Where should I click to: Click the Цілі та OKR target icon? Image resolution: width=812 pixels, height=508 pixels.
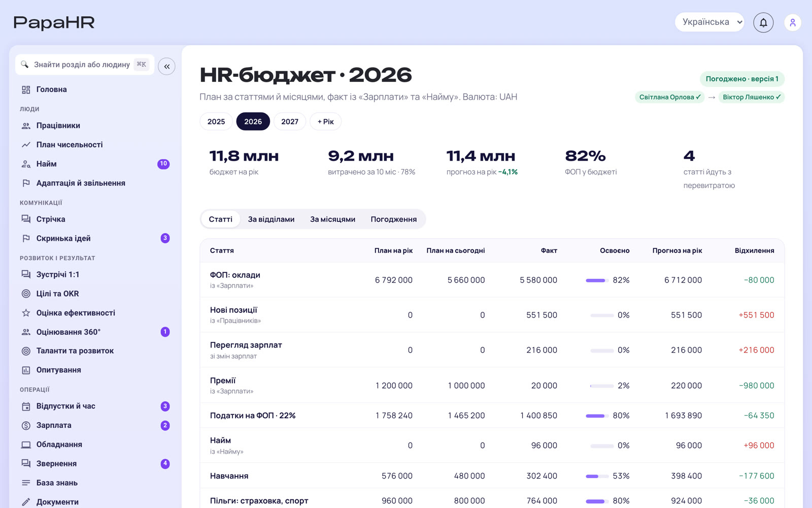coord(26,294)
